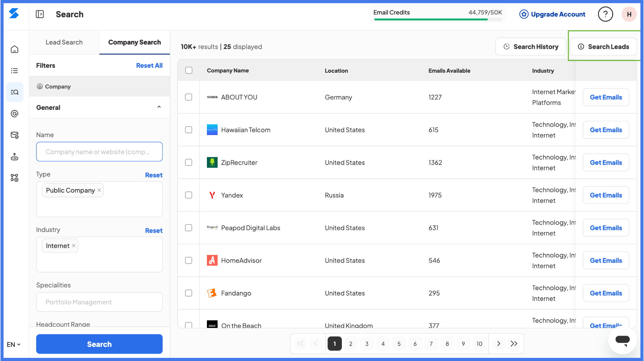This screenshot has width=644, height=361.
Task: Click HomeAdvisor company logo
Action: tap(212, 260)
